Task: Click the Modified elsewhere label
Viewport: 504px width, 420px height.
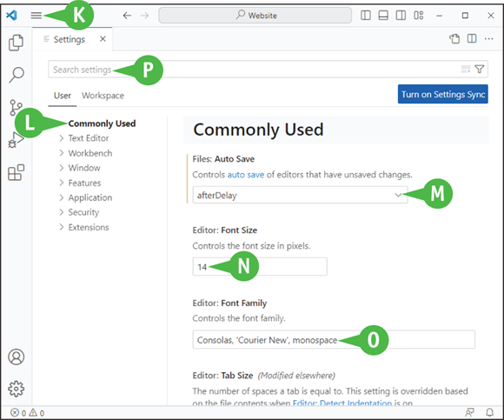Action: [x=296, y=376]
